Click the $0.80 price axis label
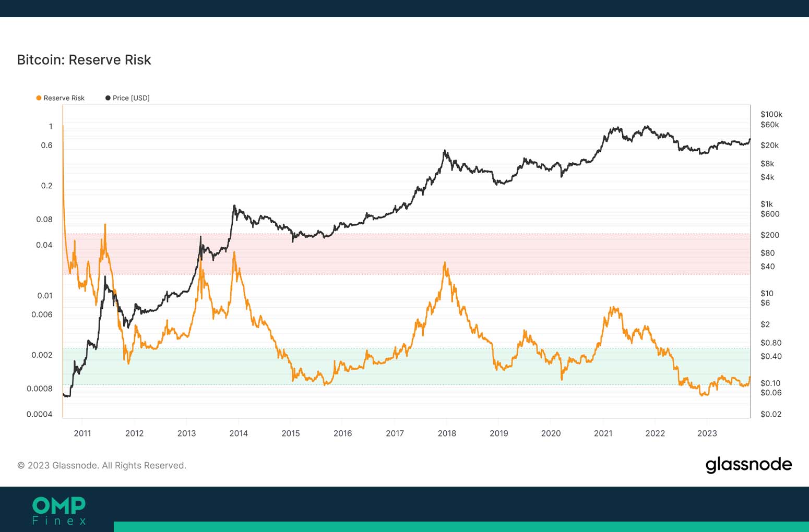Viewport: 809px width, 532px height. click(x=771, y=343)
